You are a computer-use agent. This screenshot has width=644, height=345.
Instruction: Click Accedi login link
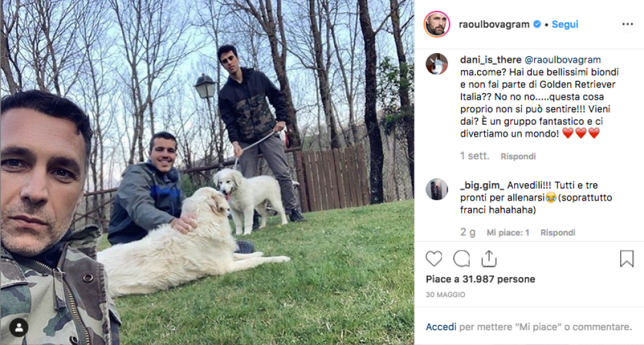coord(441,327)
